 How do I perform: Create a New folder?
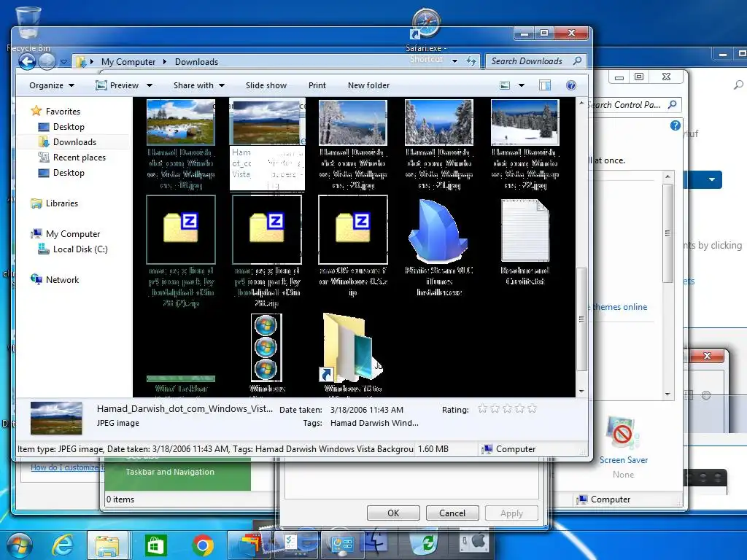pyautogui.click(x=368, y=85)
